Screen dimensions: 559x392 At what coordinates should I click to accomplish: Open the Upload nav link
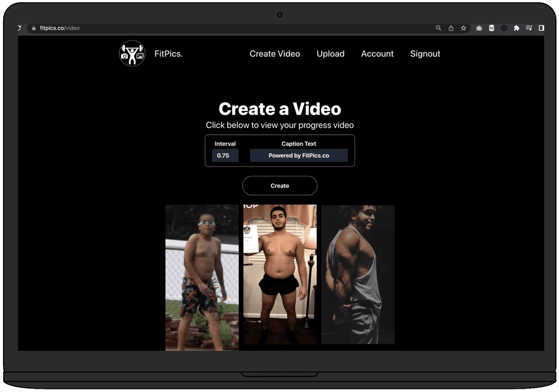[330, 54]
